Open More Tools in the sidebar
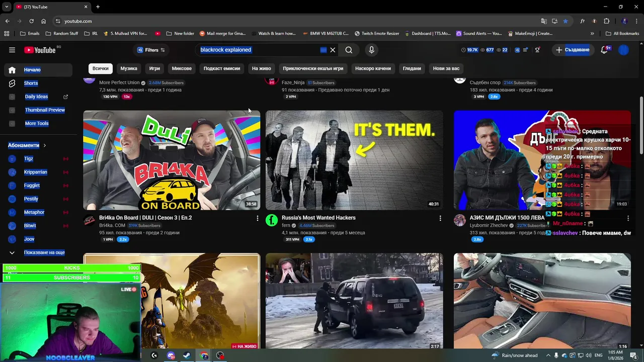644x362 pixels. point(37,124)
